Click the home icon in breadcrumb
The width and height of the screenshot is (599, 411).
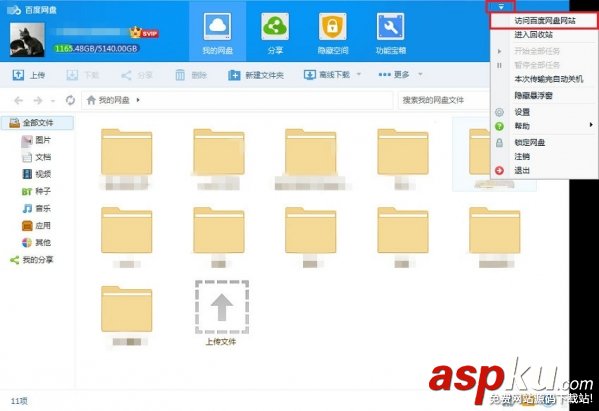click(91, 100)
